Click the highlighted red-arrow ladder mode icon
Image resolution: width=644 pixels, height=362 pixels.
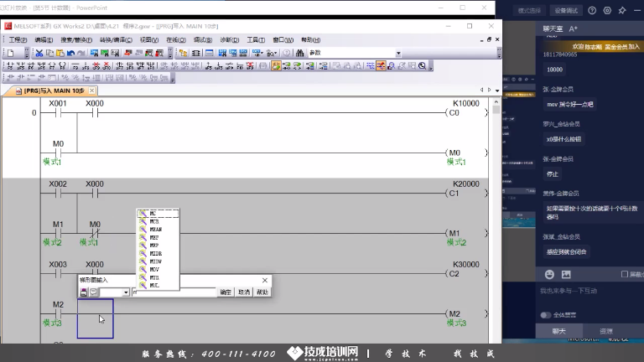pos(381,65)
